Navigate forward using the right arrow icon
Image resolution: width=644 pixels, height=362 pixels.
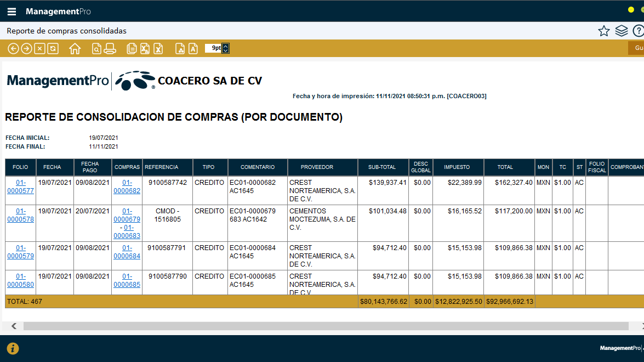(25, 48)
